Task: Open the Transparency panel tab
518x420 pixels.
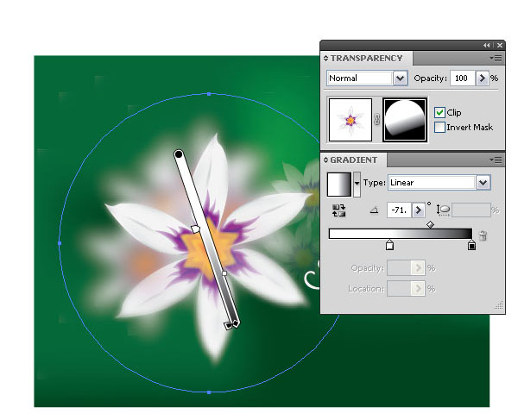Action: point(366,59)
